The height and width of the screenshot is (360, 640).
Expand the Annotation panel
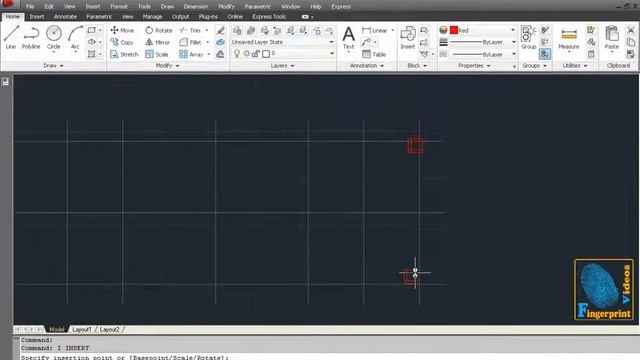click(367, 65)
